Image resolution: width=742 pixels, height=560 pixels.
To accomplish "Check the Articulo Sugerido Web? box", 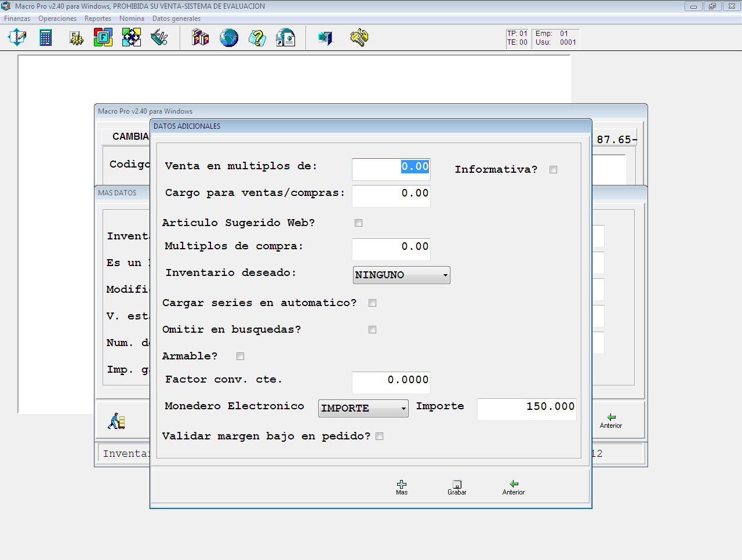I will click(x=358, y=223).
